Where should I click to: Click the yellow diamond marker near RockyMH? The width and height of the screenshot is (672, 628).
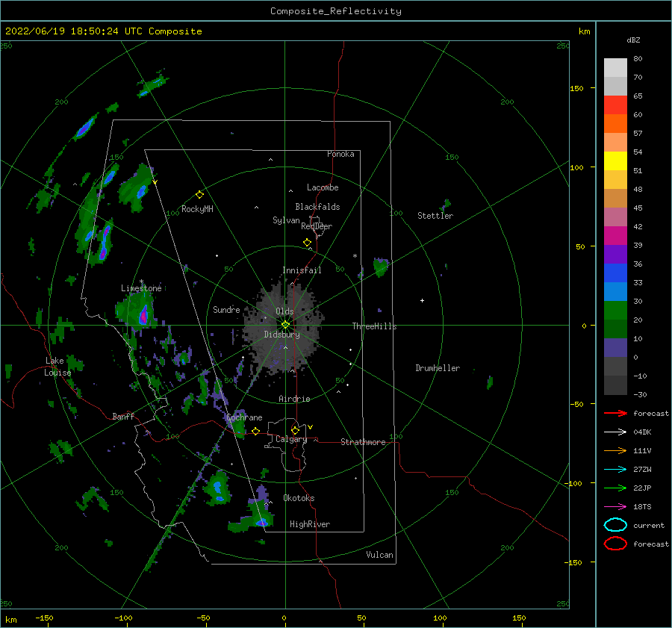[x=199, y=195]
